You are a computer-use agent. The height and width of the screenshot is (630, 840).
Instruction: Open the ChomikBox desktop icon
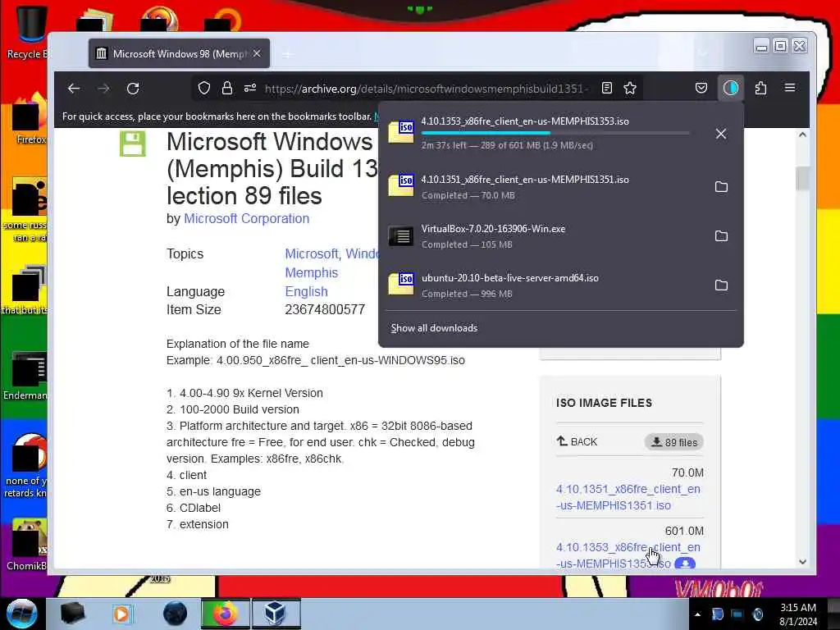click(27, 545)
